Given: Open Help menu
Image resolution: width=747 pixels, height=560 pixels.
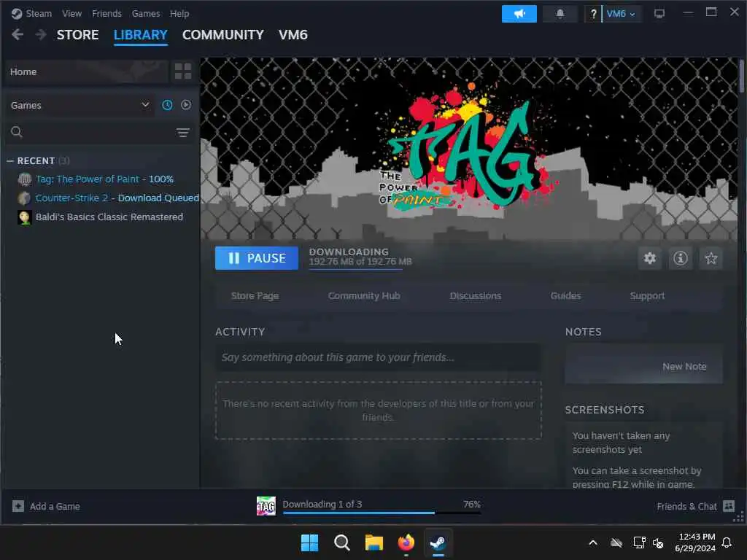Looking at the screenshot, I should click(179, 14).
